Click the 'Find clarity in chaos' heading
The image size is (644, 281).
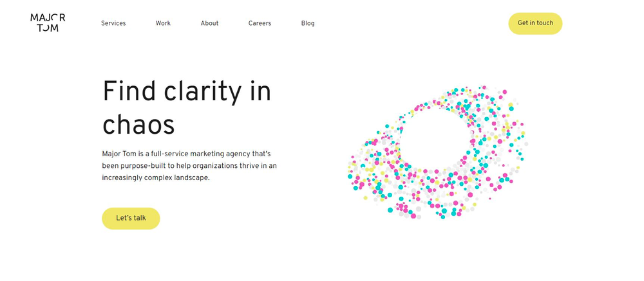187,108
